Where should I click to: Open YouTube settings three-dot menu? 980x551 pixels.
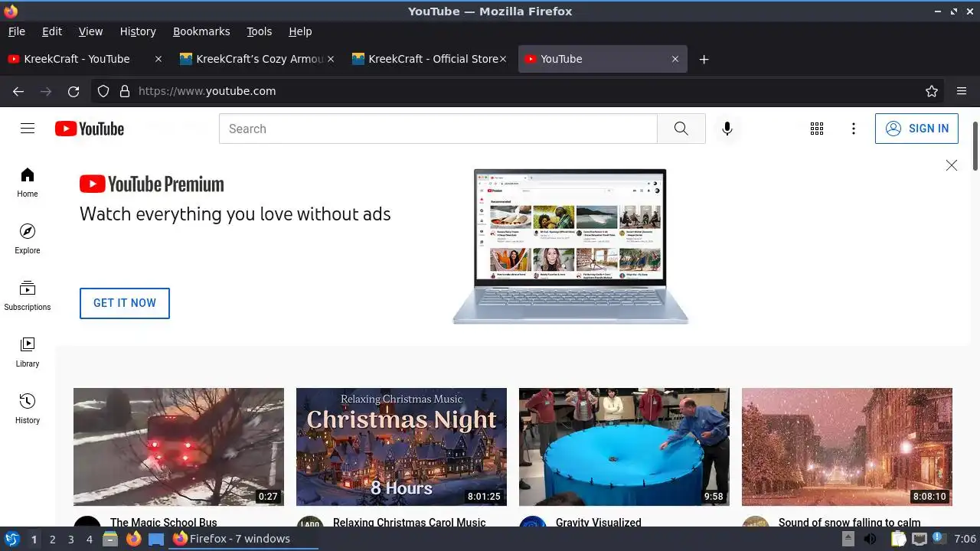pyautogui.click(x=854, y=129)
